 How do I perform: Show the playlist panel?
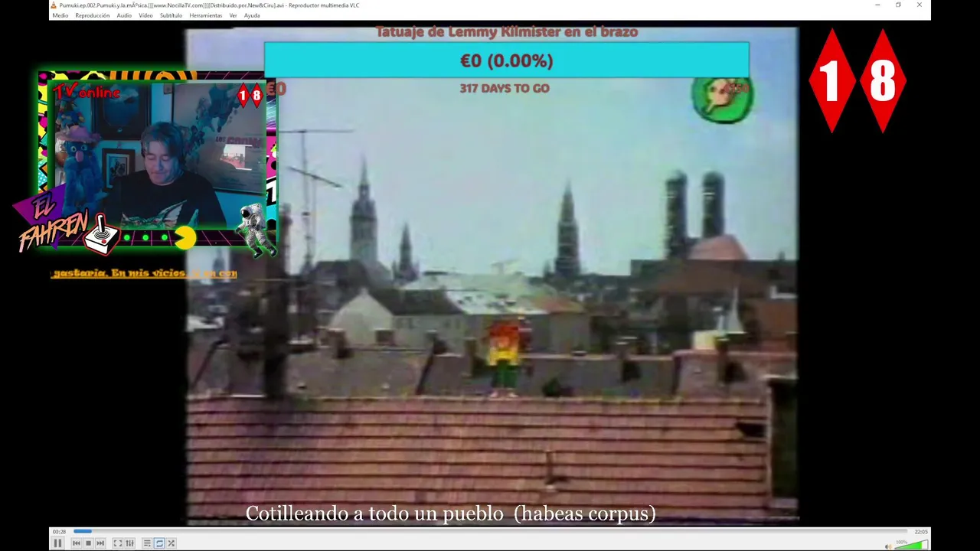click(x=147, y=543)
